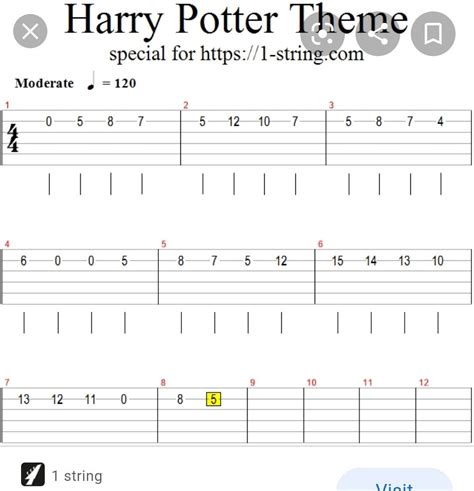Tap the 1 string site logo icon
474x491 pixels.
pyautogui.click(x=33, y=474)
